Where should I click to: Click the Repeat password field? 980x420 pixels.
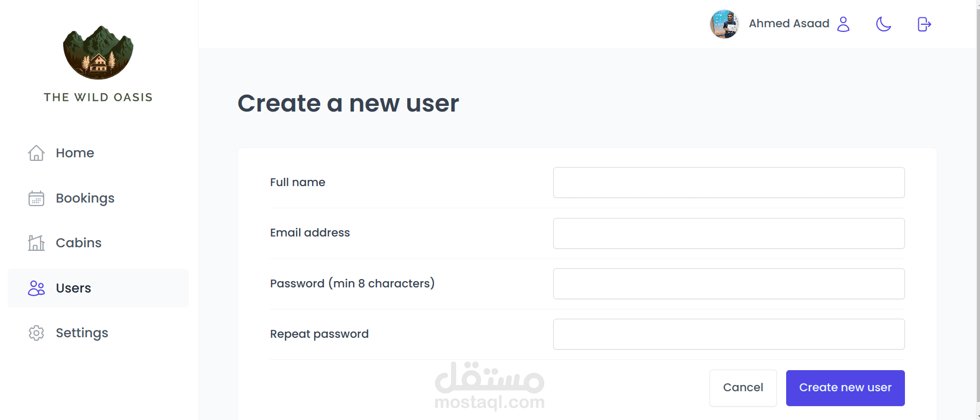(x=729, y=334)
